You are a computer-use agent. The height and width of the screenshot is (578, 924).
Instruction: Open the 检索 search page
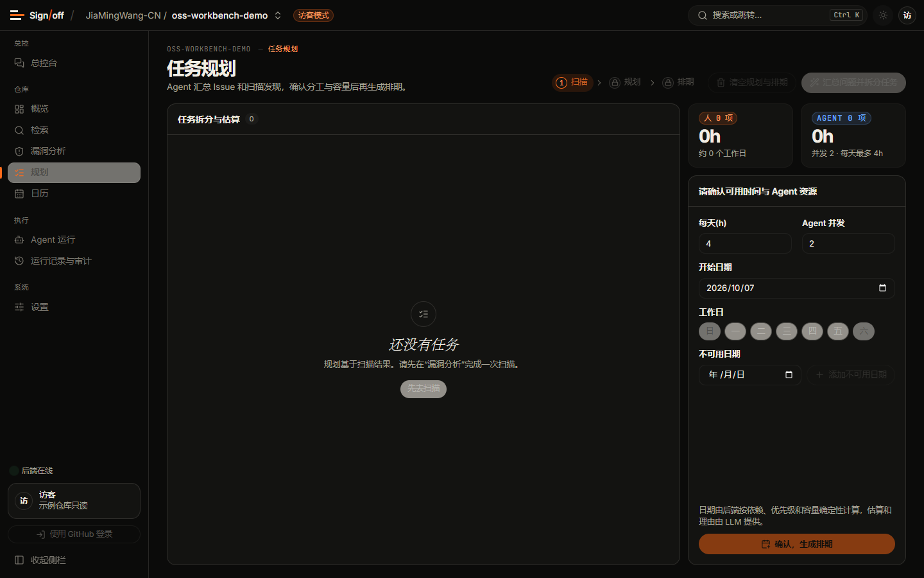(x=74, y=130)
